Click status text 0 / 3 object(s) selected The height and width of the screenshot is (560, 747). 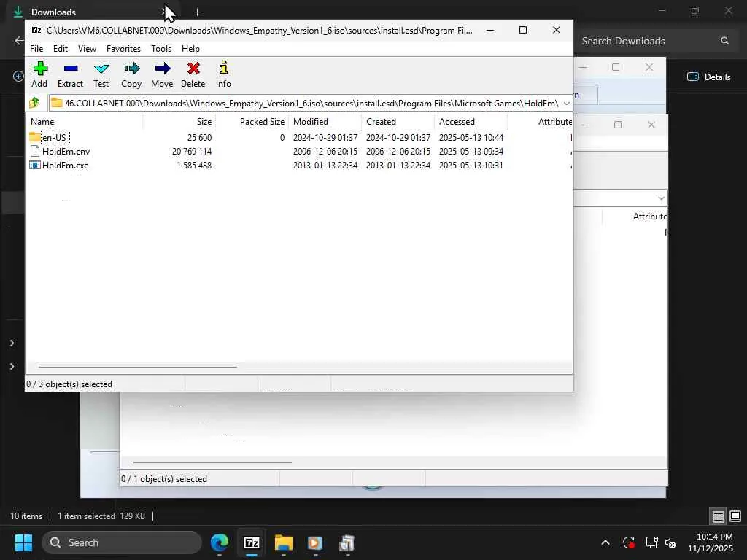69,384
